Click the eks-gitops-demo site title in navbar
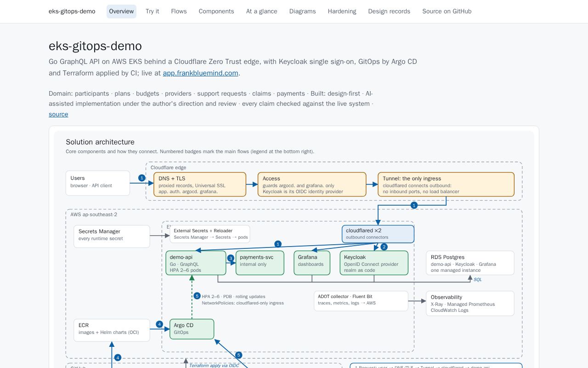 pos(72,11)
